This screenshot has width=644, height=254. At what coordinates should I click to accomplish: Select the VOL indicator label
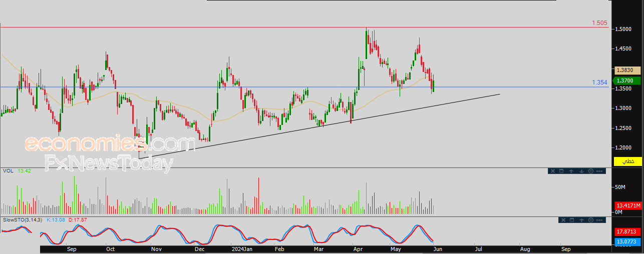pos(9,170)
